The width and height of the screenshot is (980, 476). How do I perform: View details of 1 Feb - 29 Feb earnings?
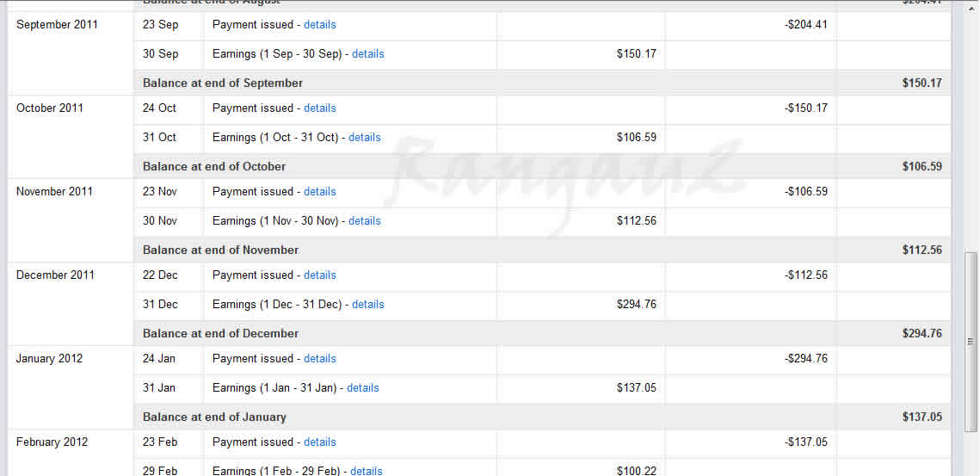point(367,471)
